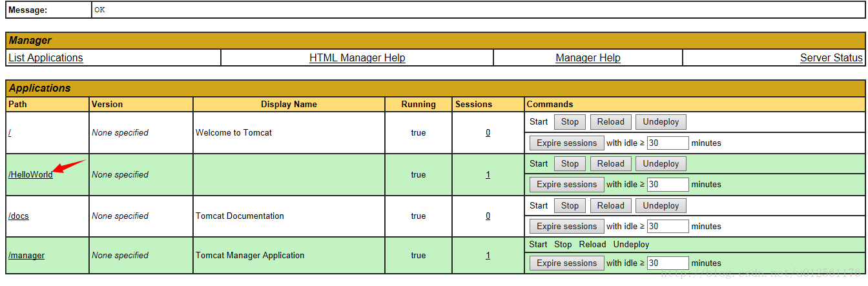Viewport: 868px width, 286px height.
Task: Expire sessions for Tomcat Manager Application
Action: tap(566, 263)
